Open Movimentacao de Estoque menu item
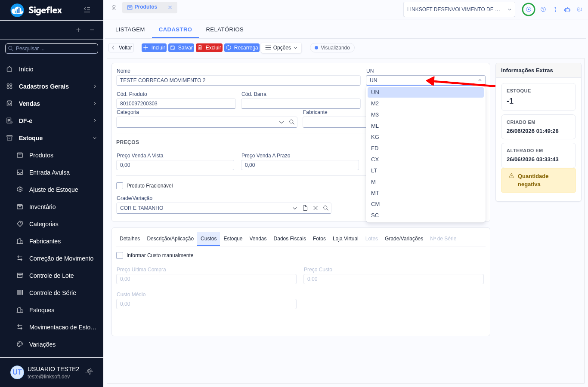The height and width of the screenshot is (387, 588). (x=52, y=327)
